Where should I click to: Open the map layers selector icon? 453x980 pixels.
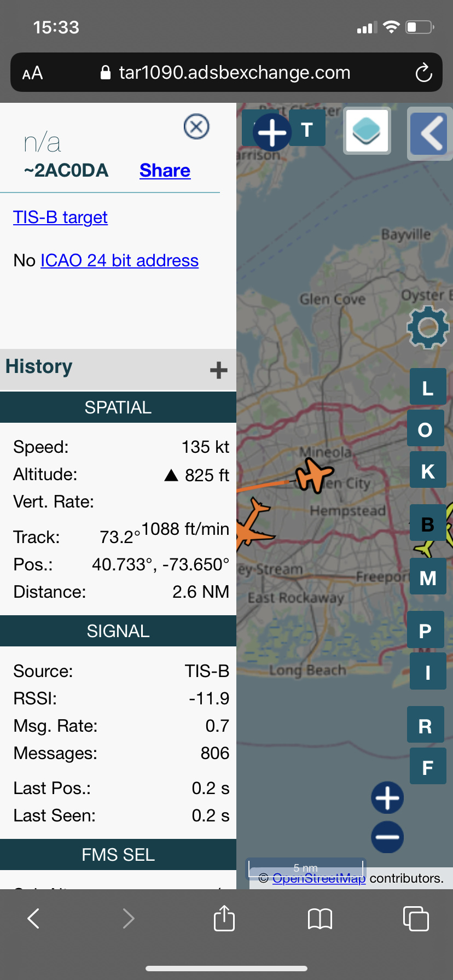367,131
